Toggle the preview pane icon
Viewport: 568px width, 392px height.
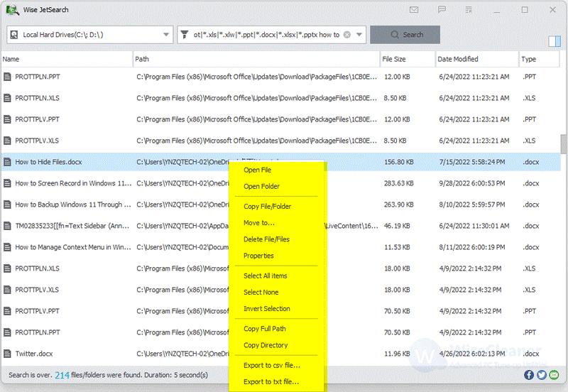pos(555,41)
